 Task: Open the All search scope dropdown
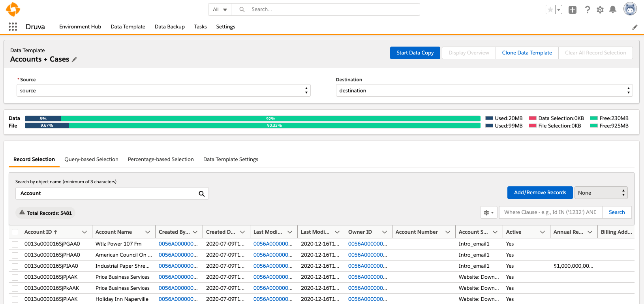click(x=220, y=9)
